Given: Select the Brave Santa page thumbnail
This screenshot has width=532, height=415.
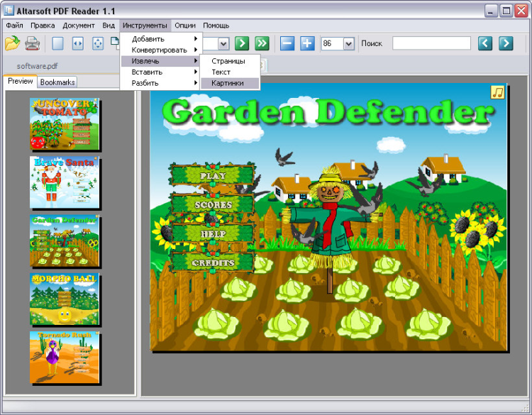Looking at the screenshot, I should 64,182.
